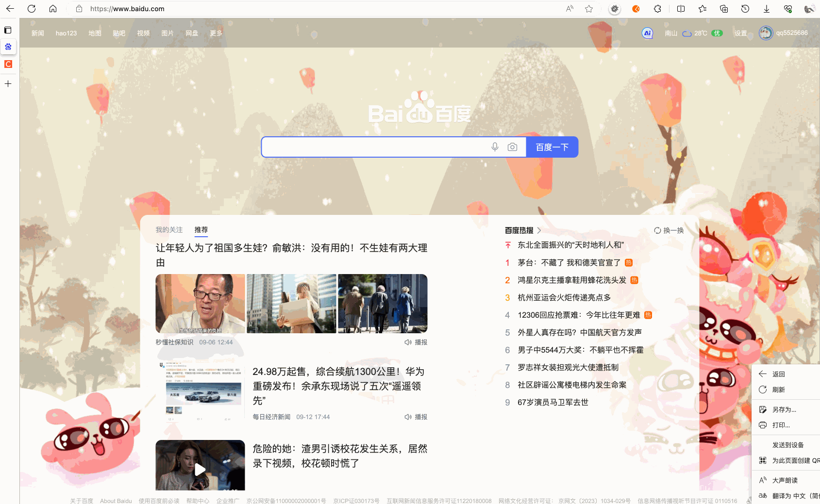Switch to the 我的关注 tab
The width and height of the screenshot is (820, 504).
(x=169, y=230)
